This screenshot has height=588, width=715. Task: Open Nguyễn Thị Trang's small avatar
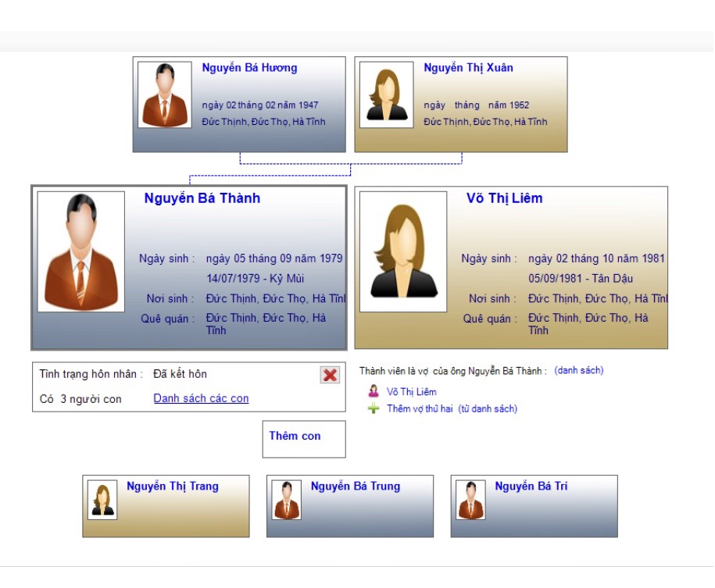(102, 500)
